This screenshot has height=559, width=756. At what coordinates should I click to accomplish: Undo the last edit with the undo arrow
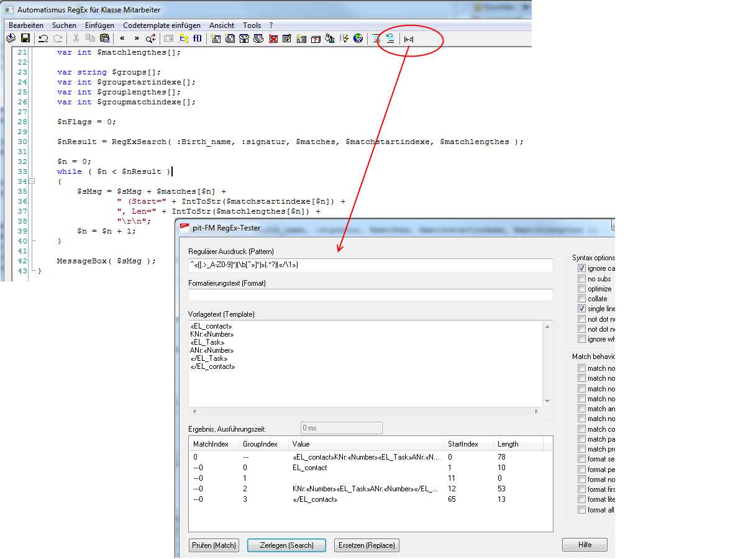point(43,38)
